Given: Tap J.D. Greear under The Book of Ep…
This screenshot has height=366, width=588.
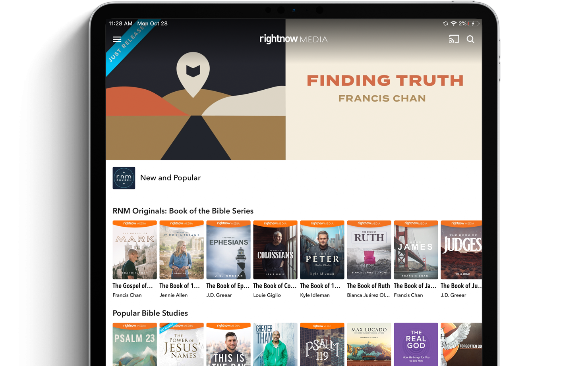Looking at the screenshot, I should click(219, 295).
